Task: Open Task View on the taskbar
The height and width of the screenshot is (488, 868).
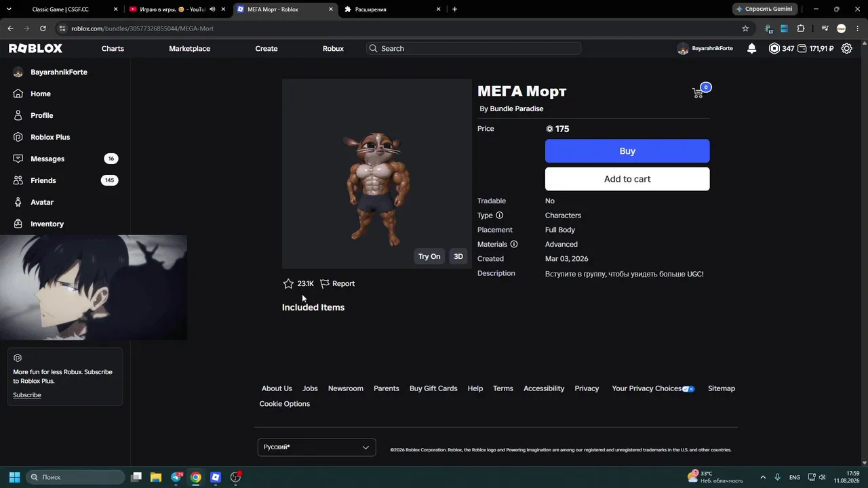Action: click(136, 477)
